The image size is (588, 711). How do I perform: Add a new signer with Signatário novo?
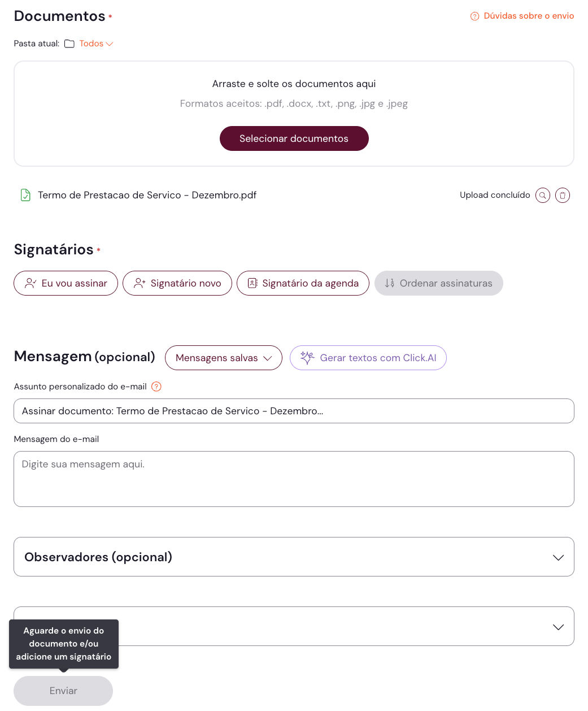177,283
